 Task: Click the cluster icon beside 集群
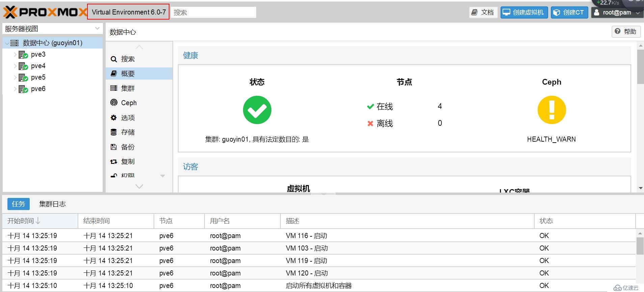(114, 88)
